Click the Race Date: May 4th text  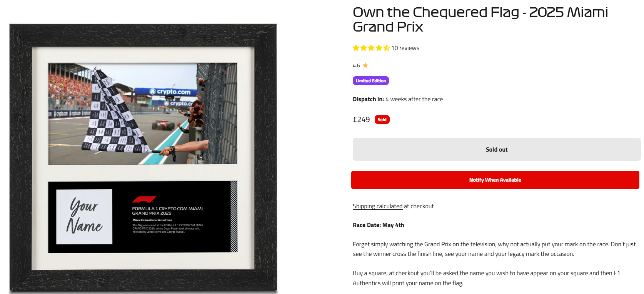[378, 225]
